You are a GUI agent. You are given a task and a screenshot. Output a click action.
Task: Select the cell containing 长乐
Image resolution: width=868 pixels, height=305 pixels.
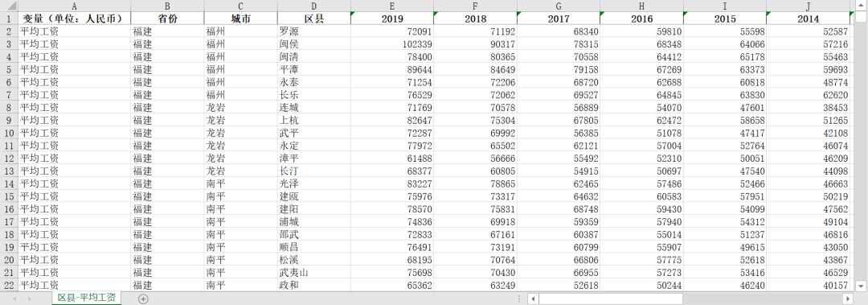click(x=314, y=95)
